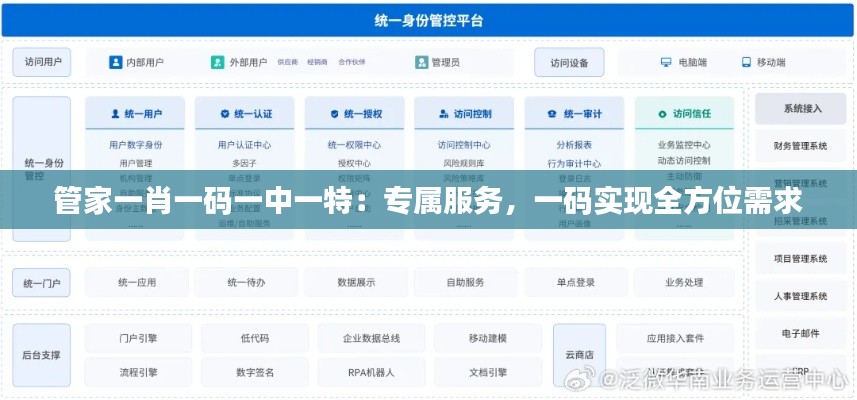Select 人事管理系统 in system list
Viewport: 857px width, 400px height.
800,296
